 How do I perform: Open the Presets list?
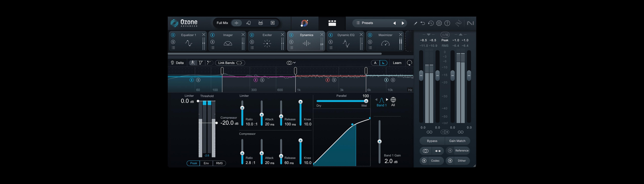[x=365, y=23]
